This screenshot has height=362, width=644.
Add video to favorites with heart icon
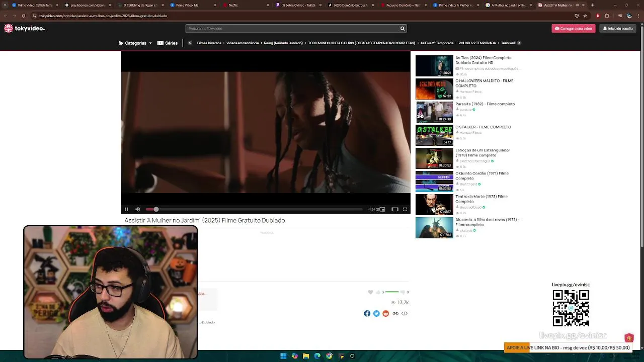[x=370, y=292]
